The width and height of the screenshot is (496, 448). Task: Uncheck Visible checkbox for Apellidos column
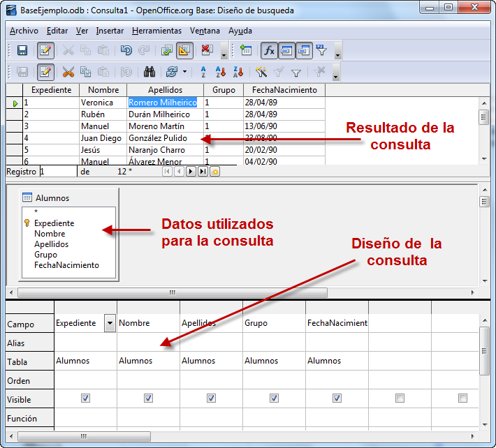click(211, 398)
